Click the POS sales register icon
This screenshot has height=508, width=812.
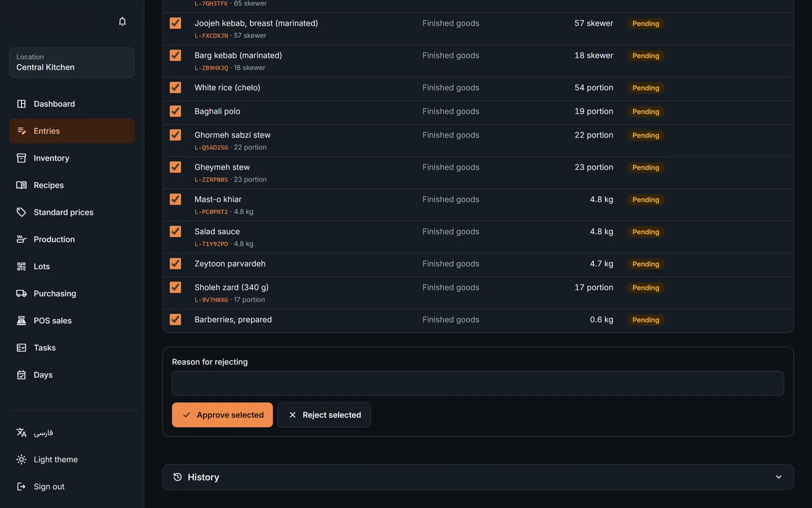[x=21, y=321]
